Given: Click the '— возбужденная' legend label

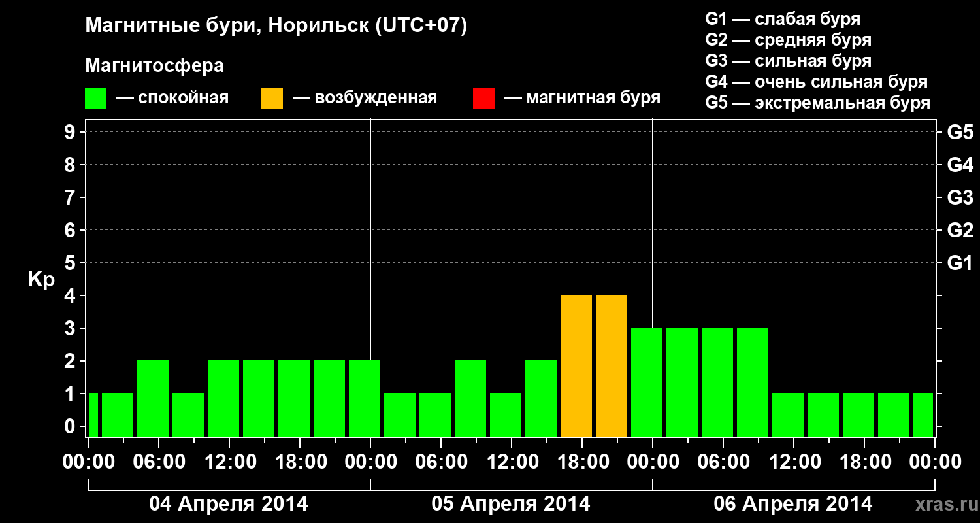Looking at the screenshot, I should point(365,98).
